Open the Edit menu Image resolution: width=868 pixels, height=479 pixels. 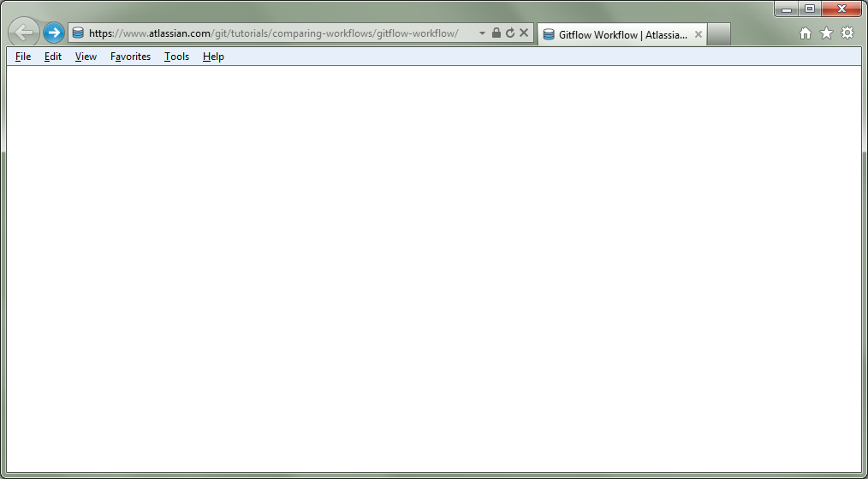[53, 57]
